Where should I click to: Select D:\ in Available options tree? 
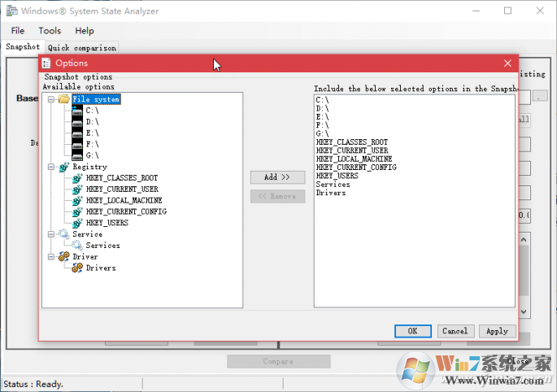pos(93,122)
